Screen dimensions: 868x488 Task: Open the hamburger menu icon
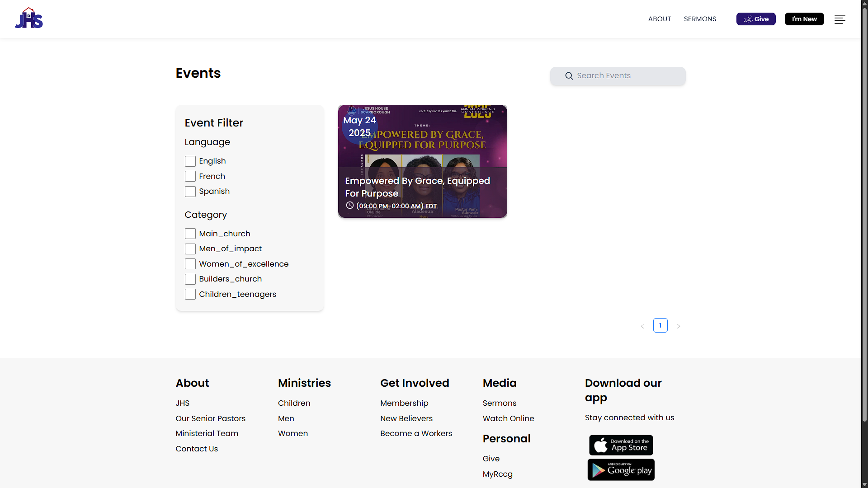[x=840, y=19]
